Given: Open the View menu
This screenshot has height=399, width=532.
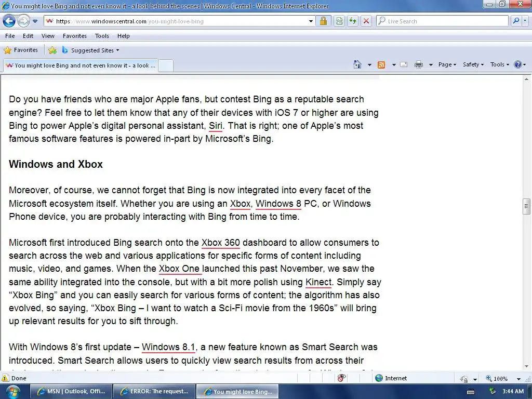Looking at the screenshot, I should click(48, 36).
